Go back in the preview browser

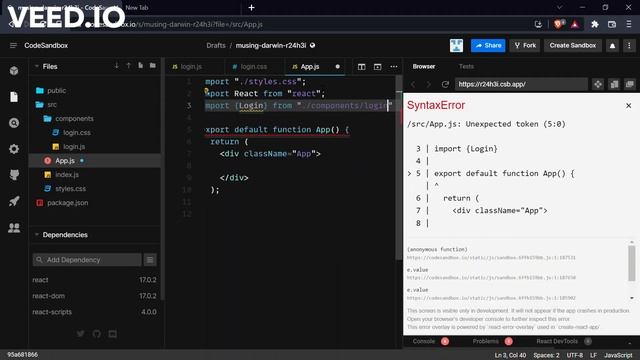click(x=413, y=84)
